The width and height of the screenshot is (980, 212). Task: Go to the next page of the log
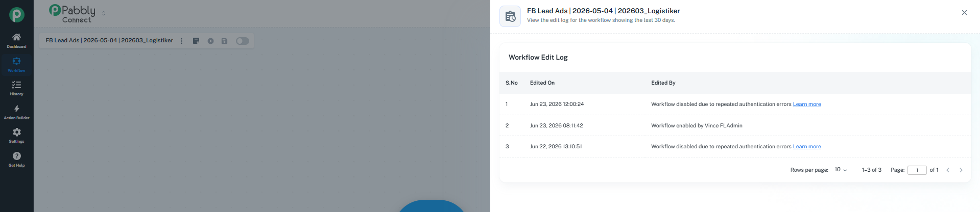coord(961,170)
